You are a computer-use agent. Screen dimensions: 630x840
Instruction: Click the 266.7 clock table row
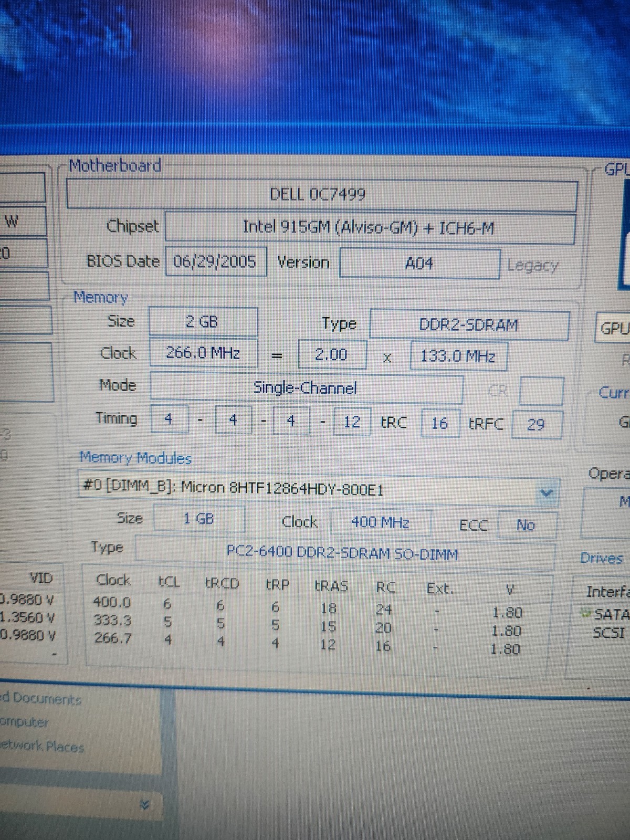(307, 643)
